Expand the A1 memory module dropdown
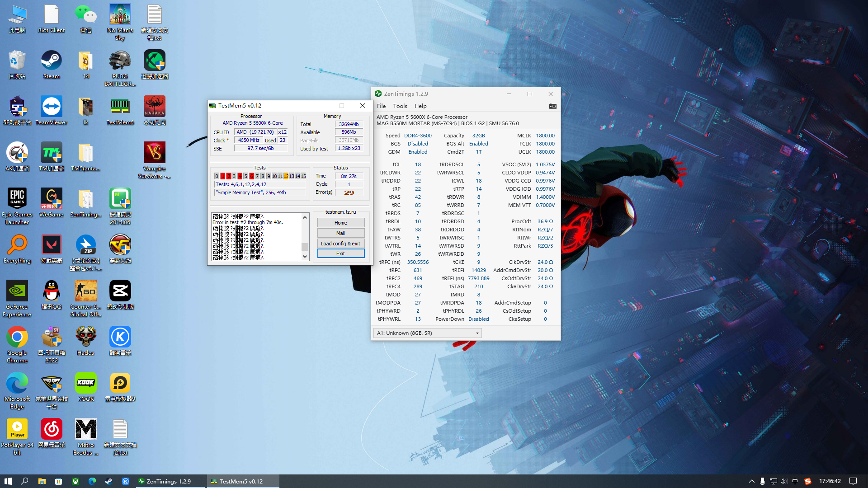The width and height of the screenshot is (868, 488). pyautogui.click(x=427, y=333)
